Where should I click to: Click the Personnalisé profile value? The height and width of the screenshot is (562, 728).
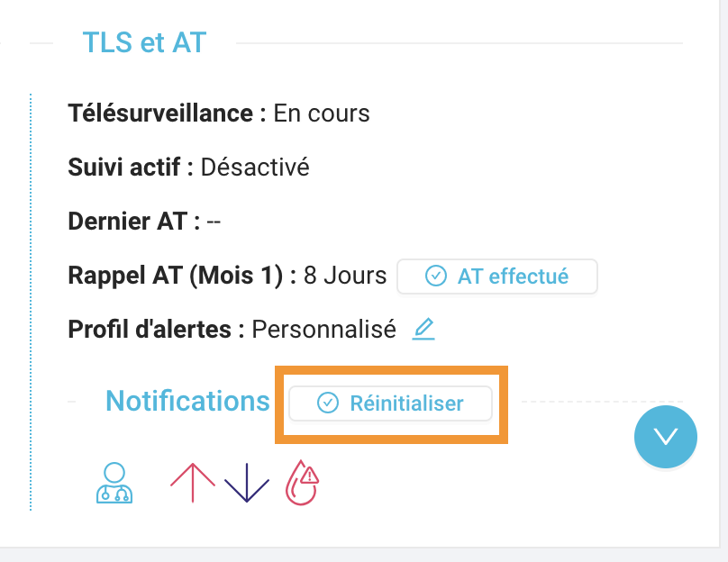click(324, 330)
